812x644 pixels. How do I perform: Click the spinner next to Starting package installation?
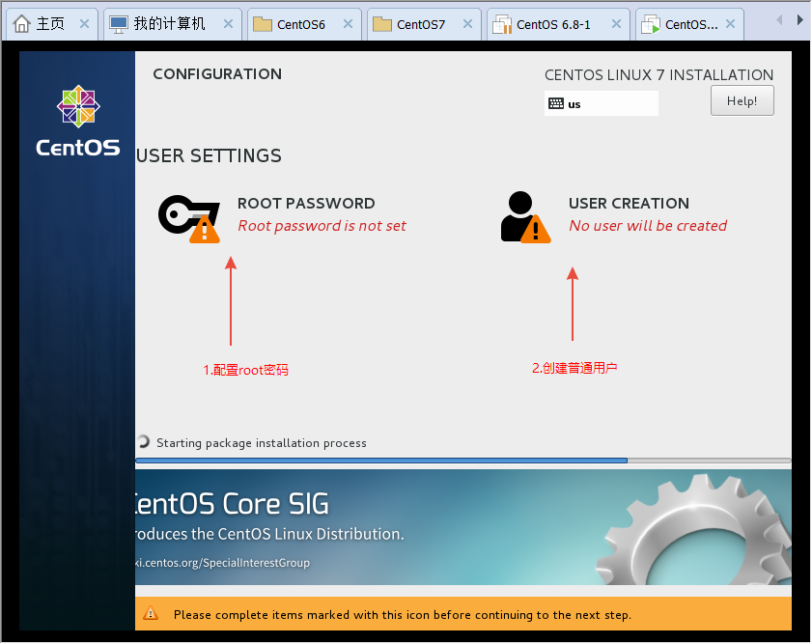[x=144, y=441]
